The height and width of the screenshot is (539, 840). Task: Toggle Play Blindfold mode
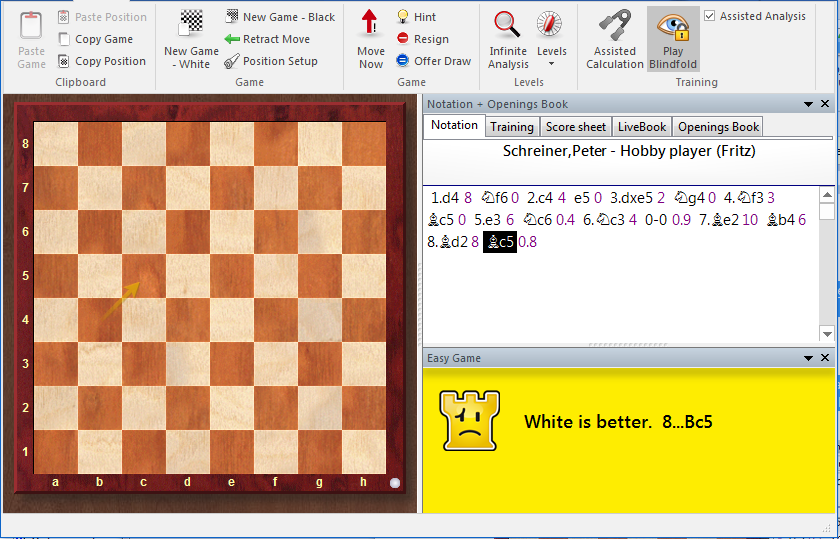click(x=673, y=39)
